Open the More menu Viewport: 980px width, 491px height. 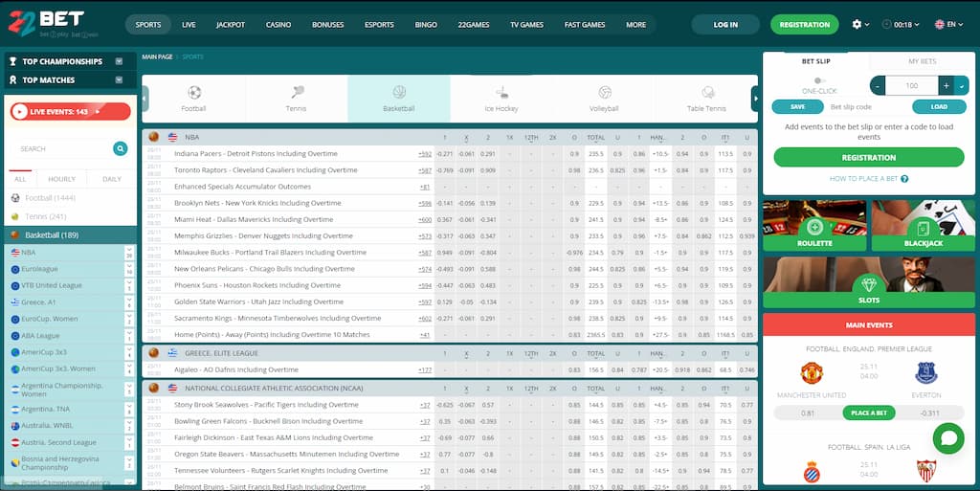coord(636,24)
